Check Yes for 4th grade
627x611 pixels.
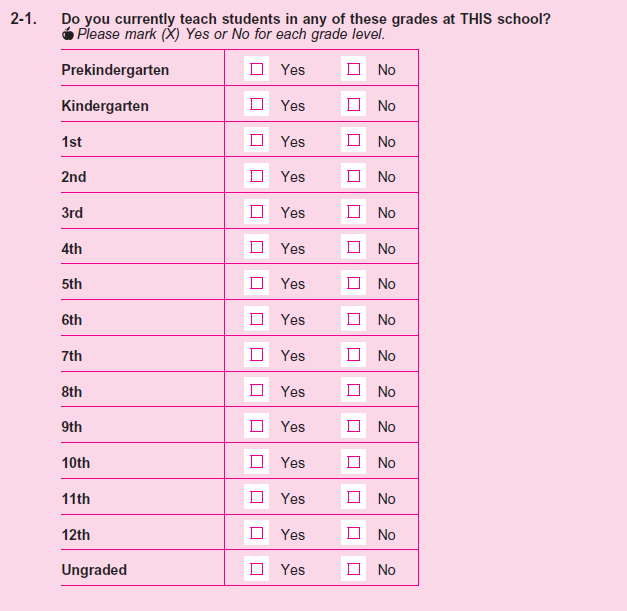tap(257, 247)
